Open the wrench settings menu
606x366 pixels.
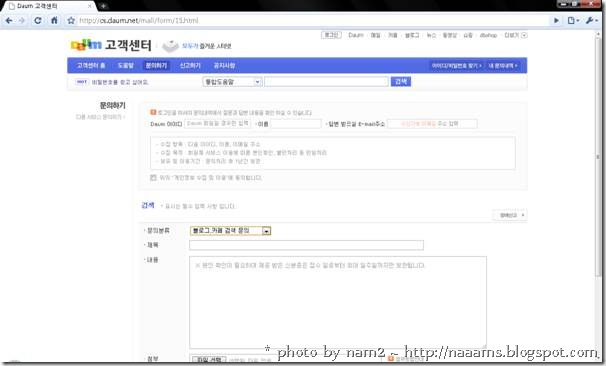click(x=592, y=20)
